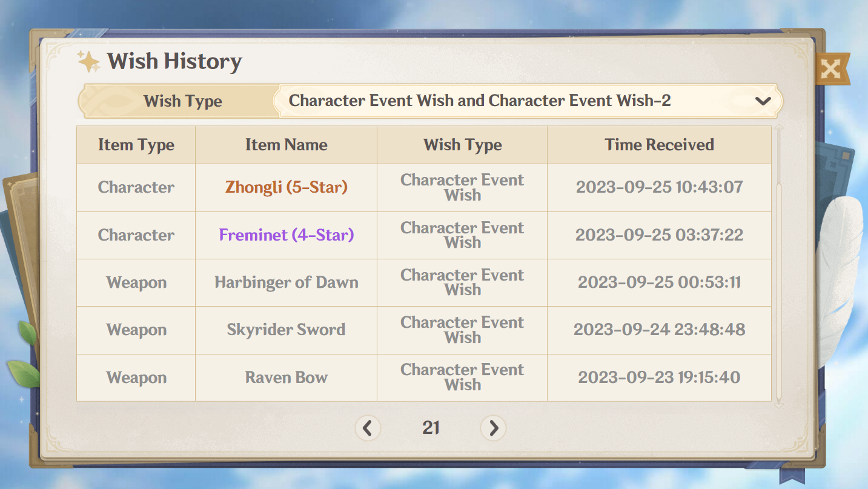Open the banner filter showing Character Event Wish-2
Image resolution: width=868 pixels, height=489 pixels.
(527, 101)
